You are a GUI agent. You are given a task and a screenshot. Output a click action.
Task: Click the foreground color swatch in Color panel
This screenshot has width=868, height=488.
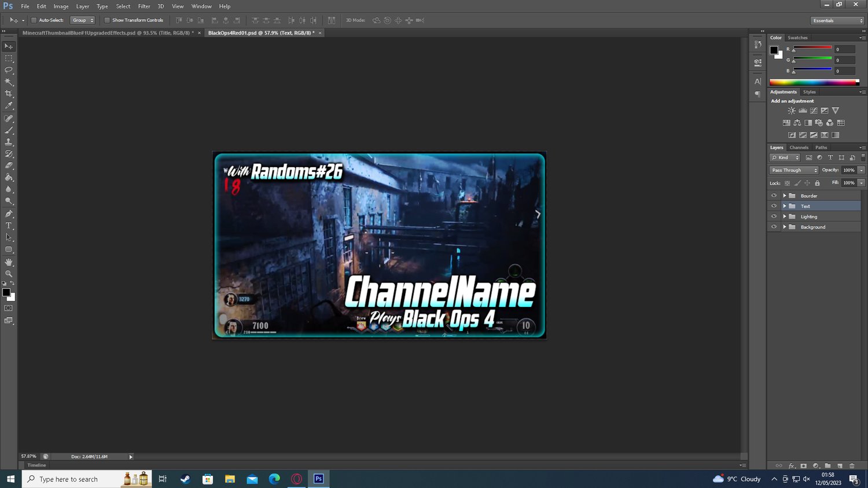coord(774,50)
